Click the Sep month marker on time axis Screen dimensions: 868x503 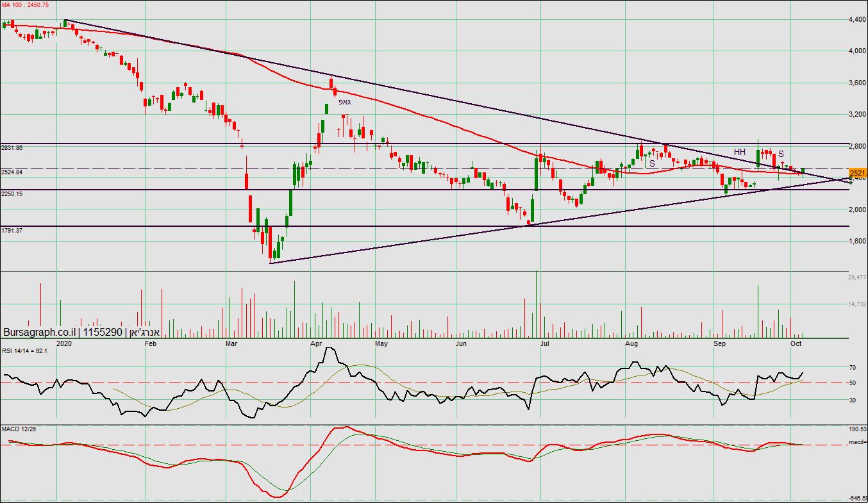(x=721, y=343)
